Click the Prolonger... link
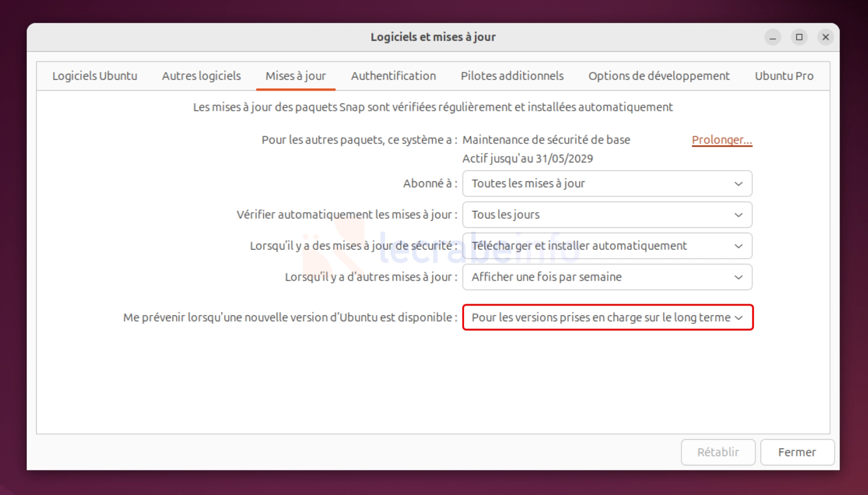 point(722,140)
